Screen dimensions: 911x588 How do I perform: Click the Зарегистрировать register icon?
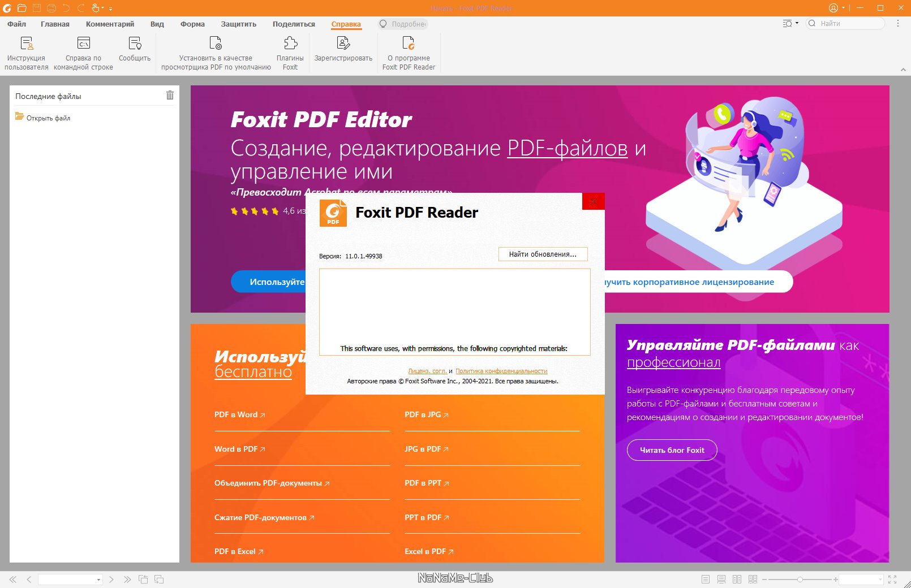[x=343, y=44]
